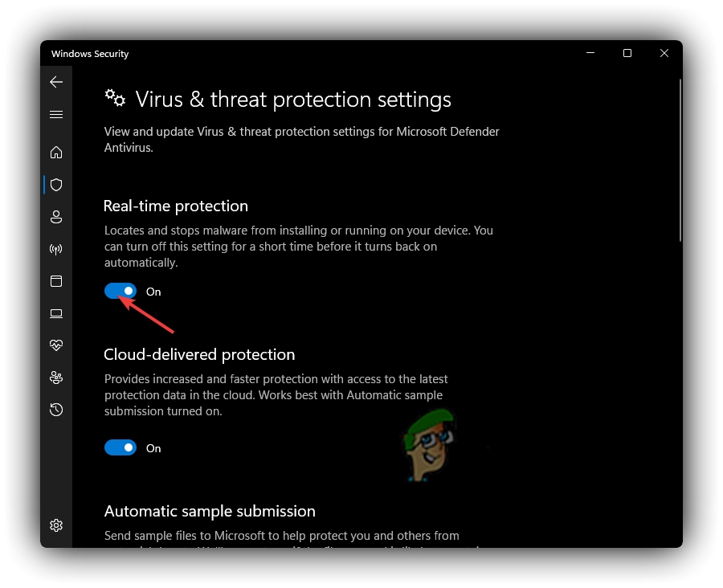This screenshot has height=588, width=723.
Task: Go to the Home sidebar icon
Action: point(56,153)
